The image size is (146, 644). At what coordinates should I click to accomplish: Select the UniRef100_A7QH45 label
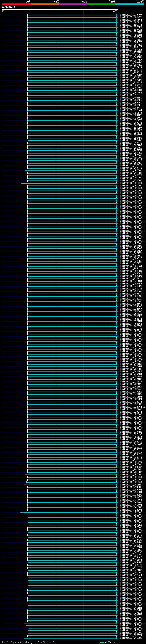(131, 118)
